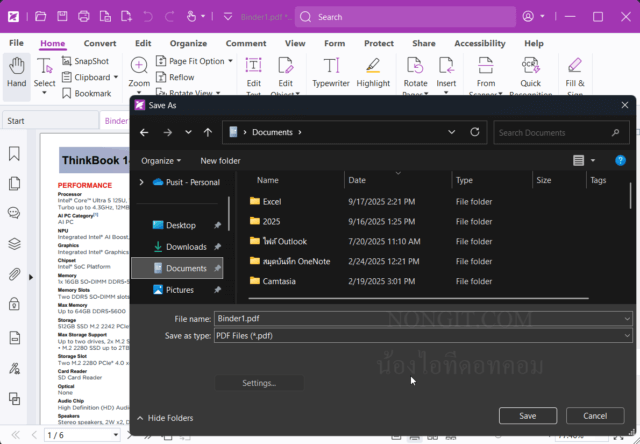The width and height of the screenshot is (640, 444).
Task: Open the File name dropdown arrow
Action: [x=627, y=319]
